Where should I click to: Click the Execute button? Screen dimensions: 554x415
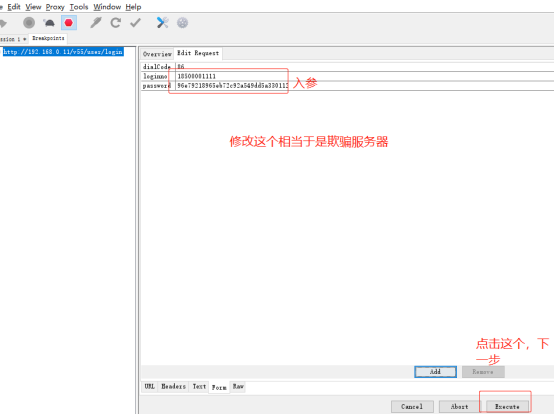(507, 407)
